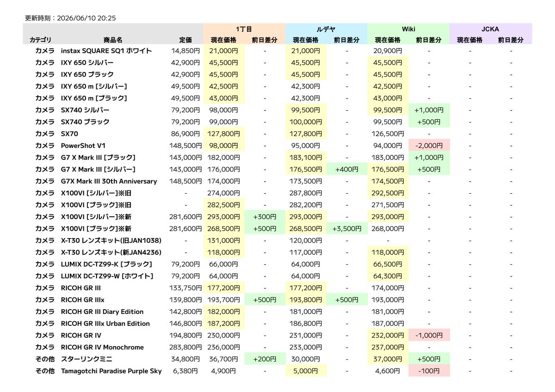Viewport: 555px width, 392px height.
Task: Select product name PowerShot V1
Action: [83, 146]
